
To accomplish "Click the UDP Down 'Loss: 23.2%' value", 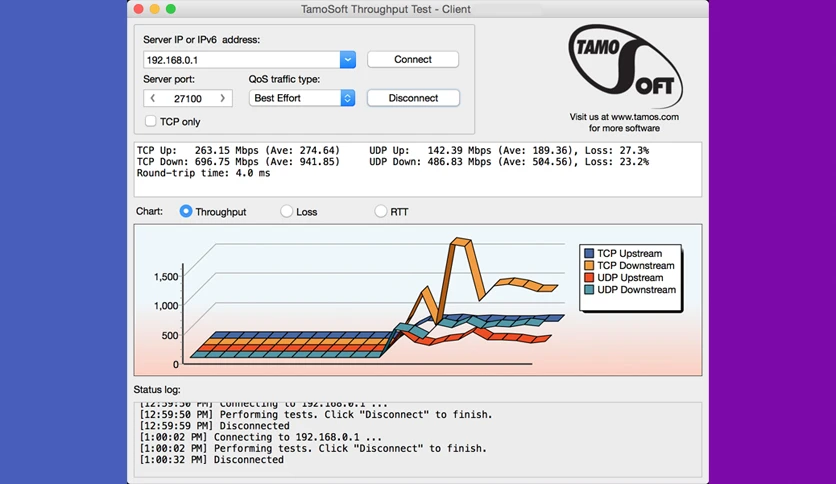I will (x=617, y=162).
